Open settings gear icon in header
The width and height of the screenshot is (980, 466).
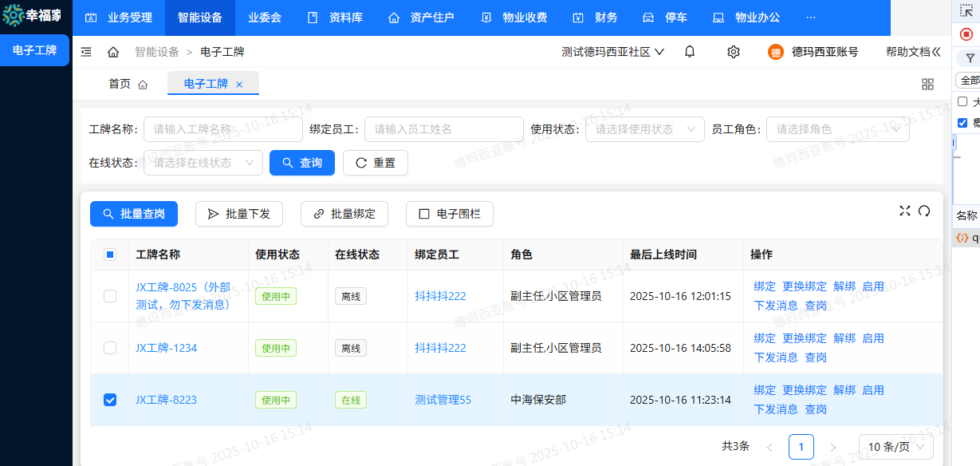(734, 52)
